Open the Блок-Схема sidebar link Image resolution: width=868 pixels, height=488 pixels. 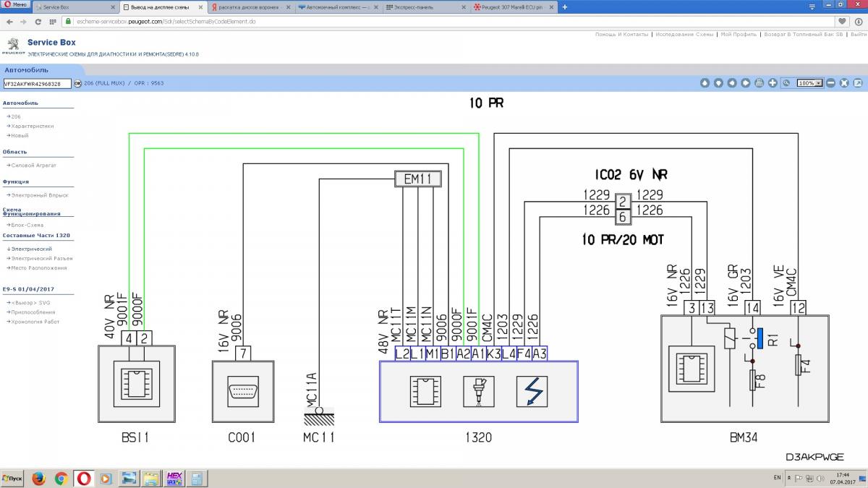click(x=27, y=225)
